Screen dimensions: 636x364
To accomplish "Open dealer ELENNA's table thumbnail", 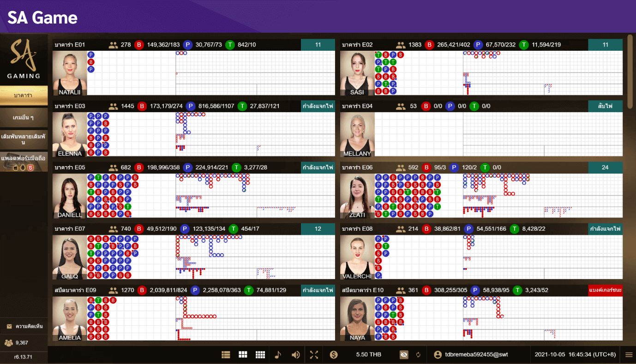I will tap(70, 134).
